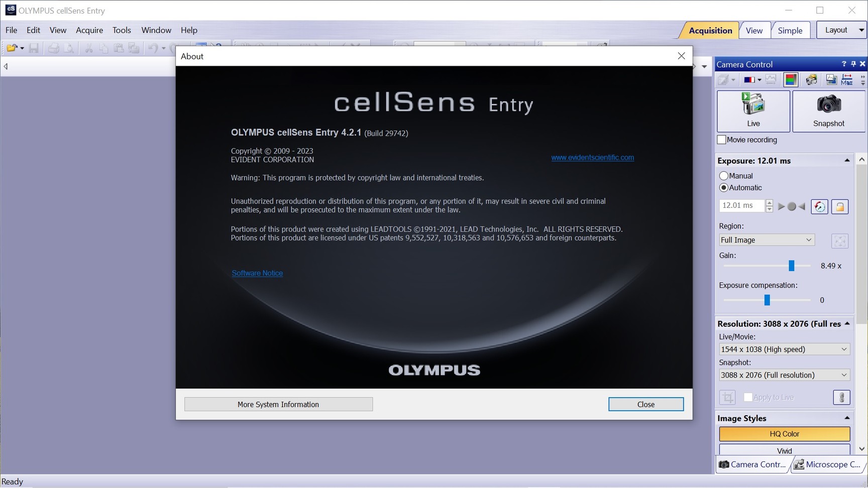The width and height of the screenshot is (868, 488).
Task: Open the Help menu
Action: pos(189,30)
